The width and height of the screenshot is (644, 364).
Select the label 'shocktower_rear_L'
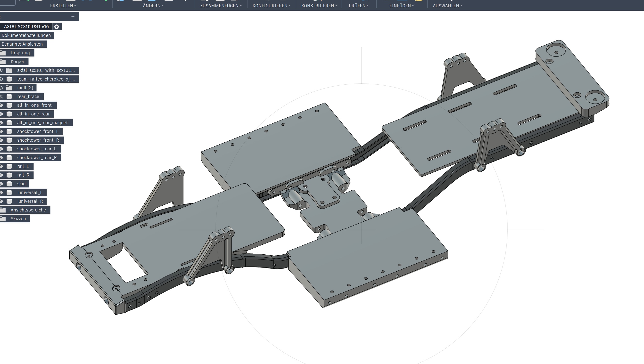(36, 149)
